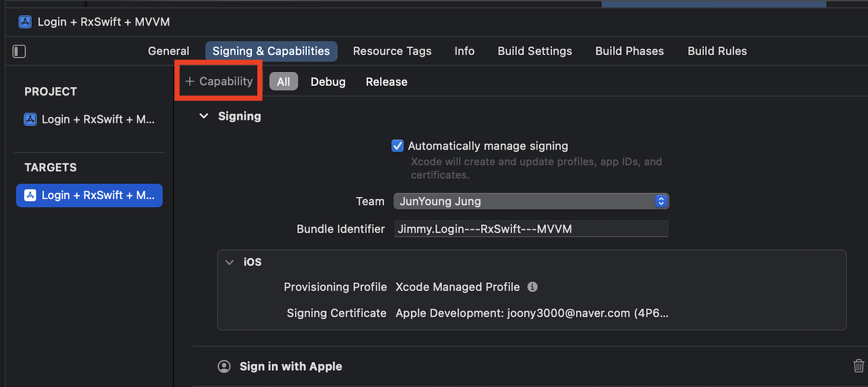Collapse the Signing section
This screenshot has height=387, width=868.
click(x=203, y=116)
